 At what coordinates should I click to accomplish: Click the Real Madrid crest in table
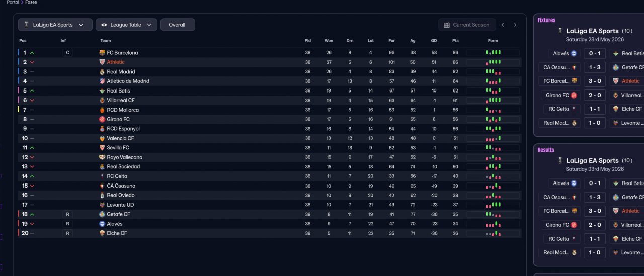point(102,72)
